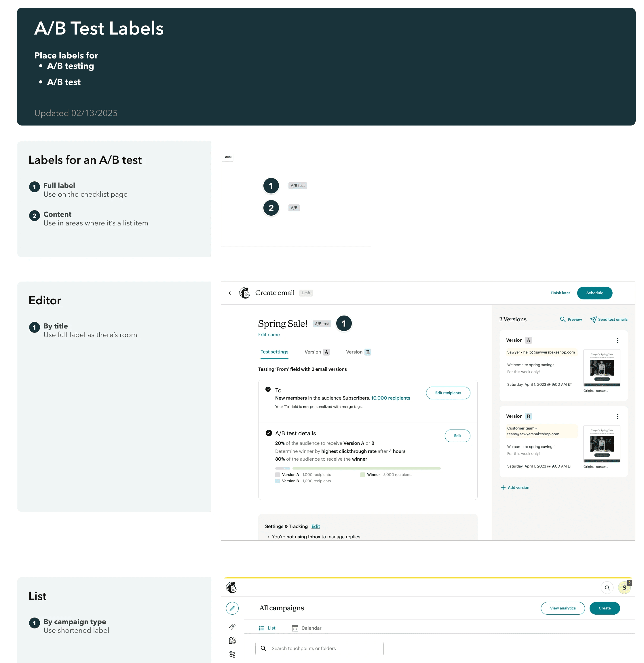Click the pencil create icon in sidebar
This screenshot has width=644, height=663.
pyautogui.click(x=232, y=608)
